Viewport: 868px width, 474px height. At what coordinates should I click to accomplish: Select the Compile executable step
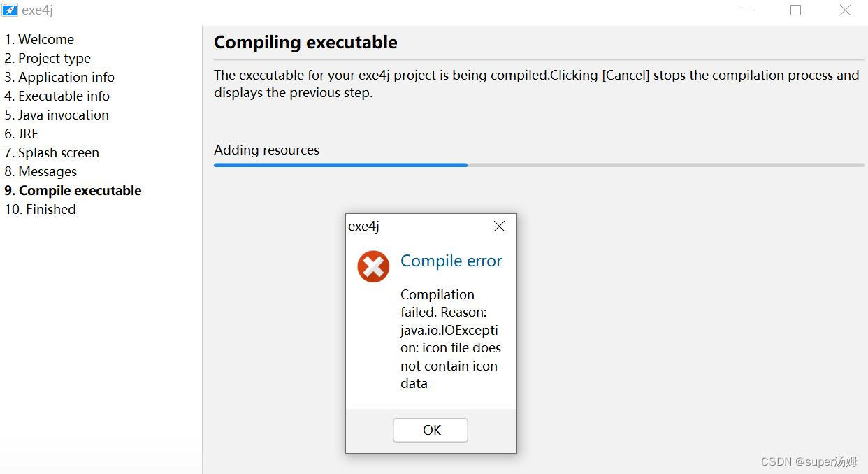point(72,190)
